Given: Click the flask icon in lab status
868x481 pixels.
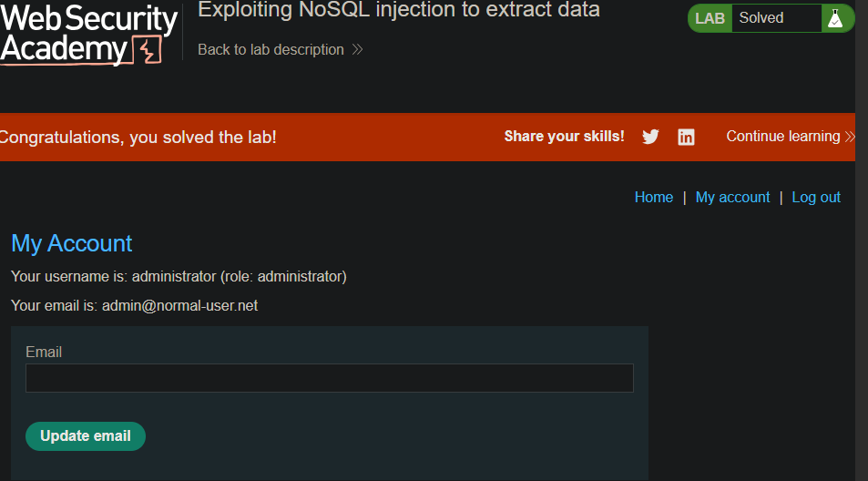Looking at the screenshot, I should pos(835,18).
